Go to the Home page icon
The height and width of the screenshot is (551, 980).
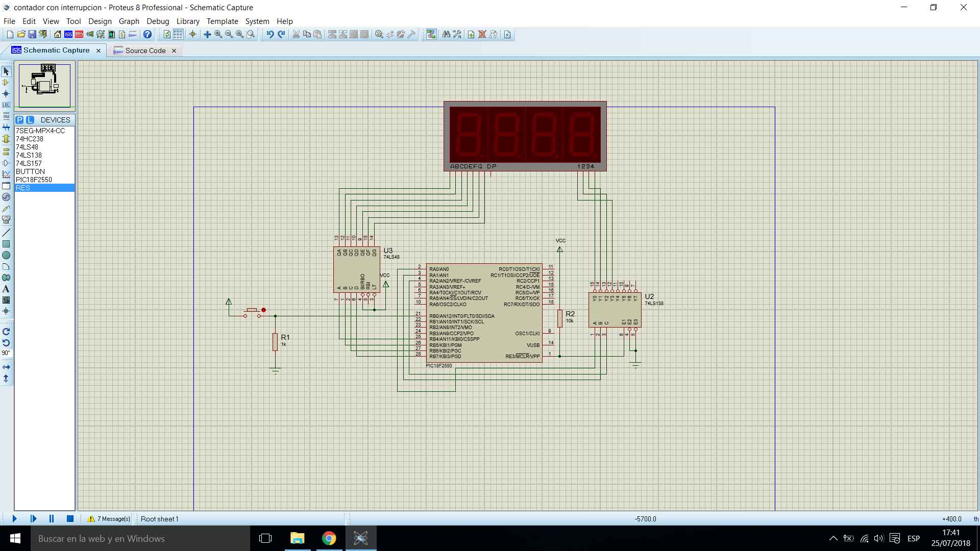[58, 35]
